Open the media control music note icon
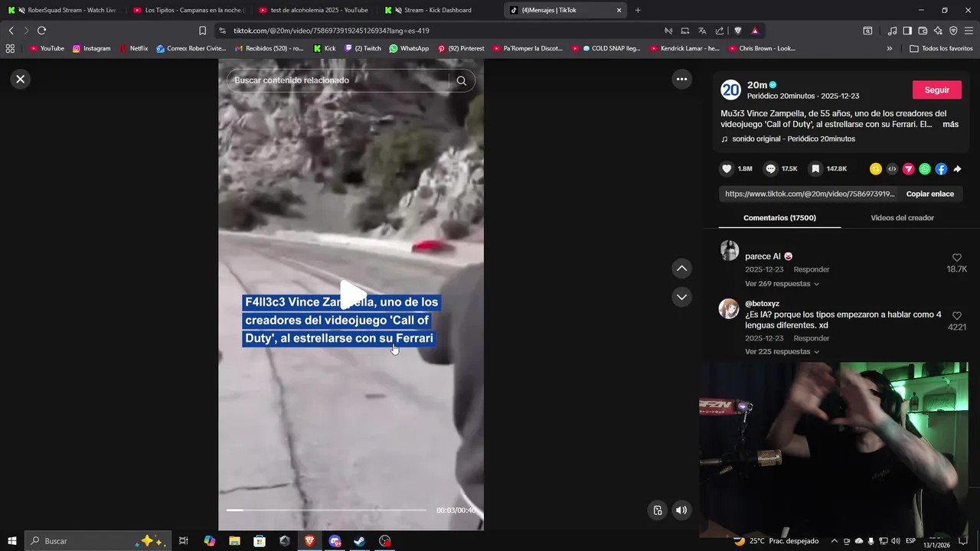 coord(892,31)
